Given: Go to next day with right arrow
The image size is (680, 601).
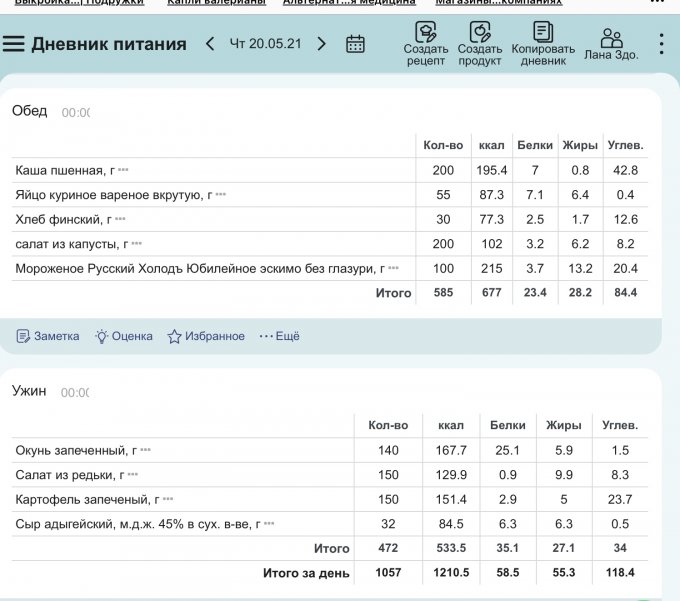Looking at the screenshot, I should (x=321, y=44).
